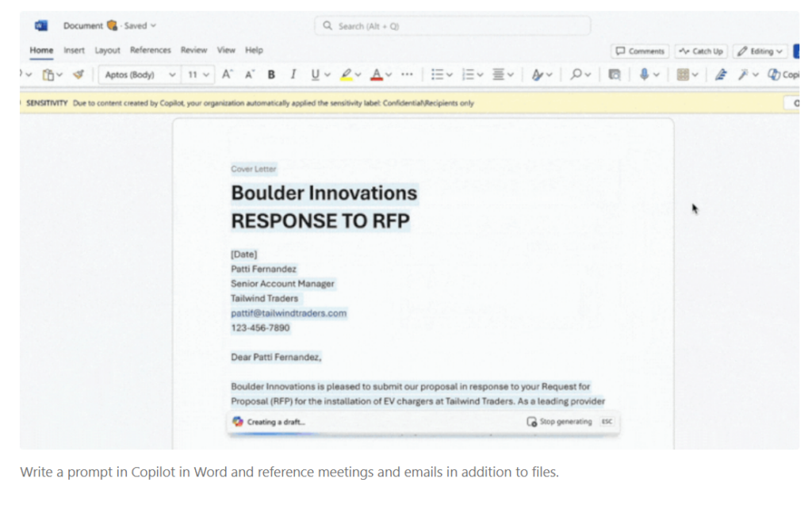Switch to the Home tab
The height and width of the screenshot is (509, 812).
tap(41, 50)
